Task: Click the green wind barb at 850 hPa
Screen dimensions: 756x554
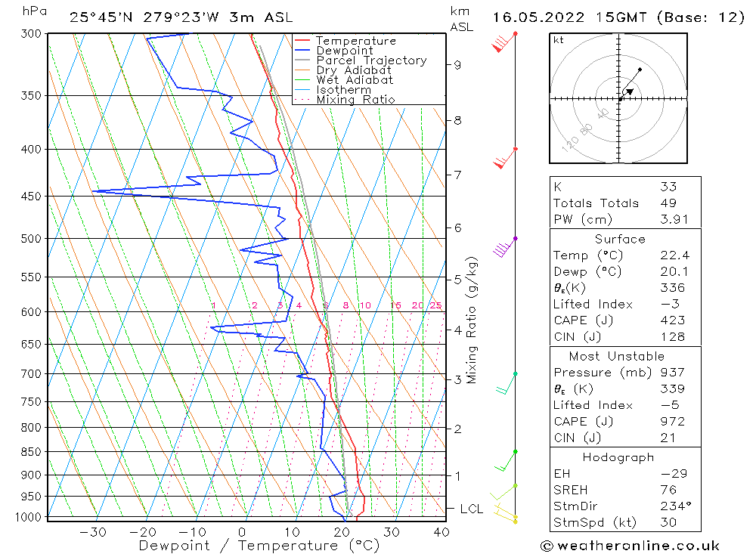Action: (x=506, y=461)
